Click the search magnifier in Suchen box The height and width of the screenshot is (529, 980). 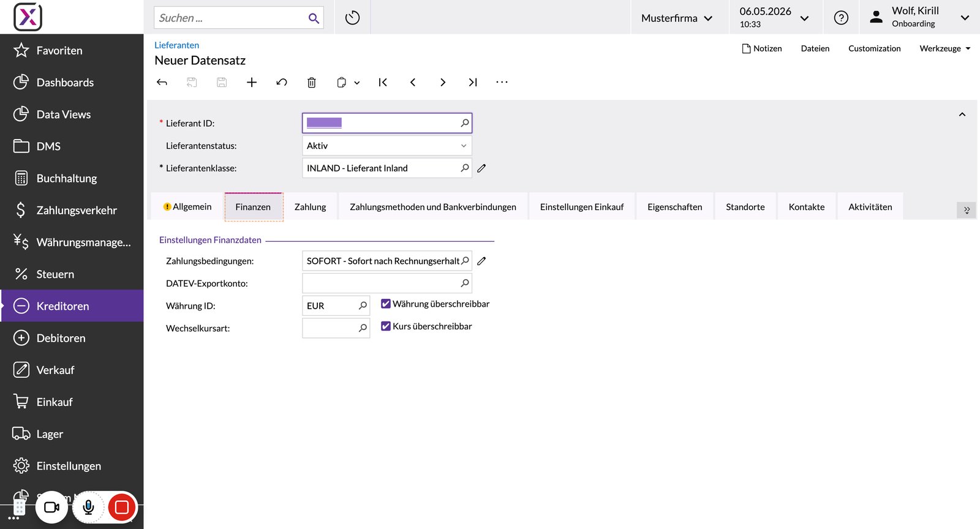click(x=314, y=18)
